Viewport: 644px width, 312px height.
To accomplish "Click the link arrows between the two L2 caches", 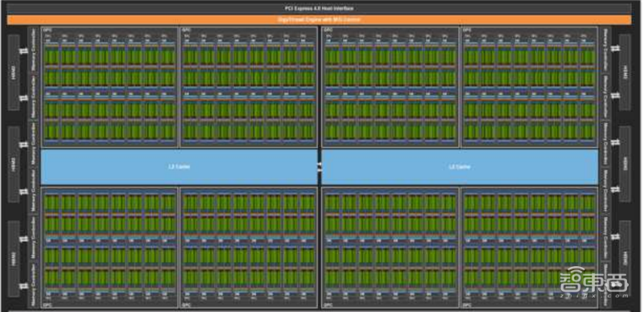I will point(320,167).
